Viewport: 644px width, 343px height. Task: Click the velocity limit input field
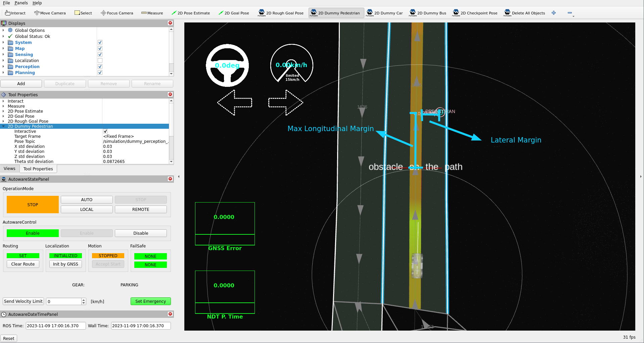coord(64,301)
